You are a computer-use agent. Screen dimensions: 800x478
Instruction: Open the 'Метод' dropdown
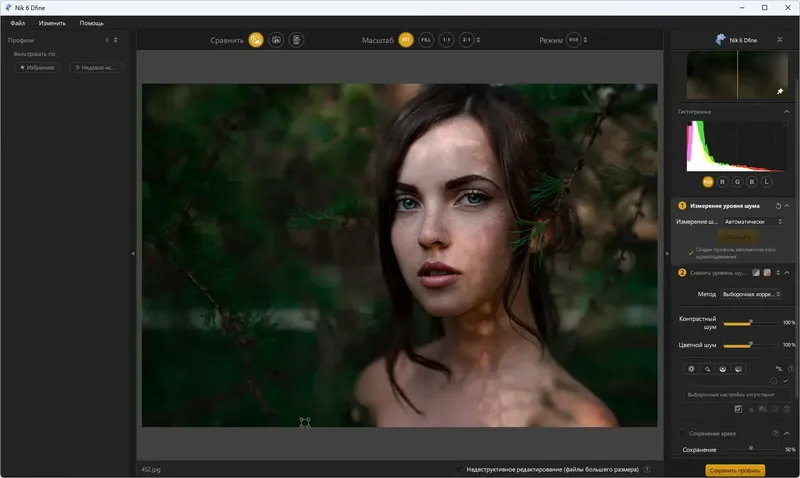[752, 294]
